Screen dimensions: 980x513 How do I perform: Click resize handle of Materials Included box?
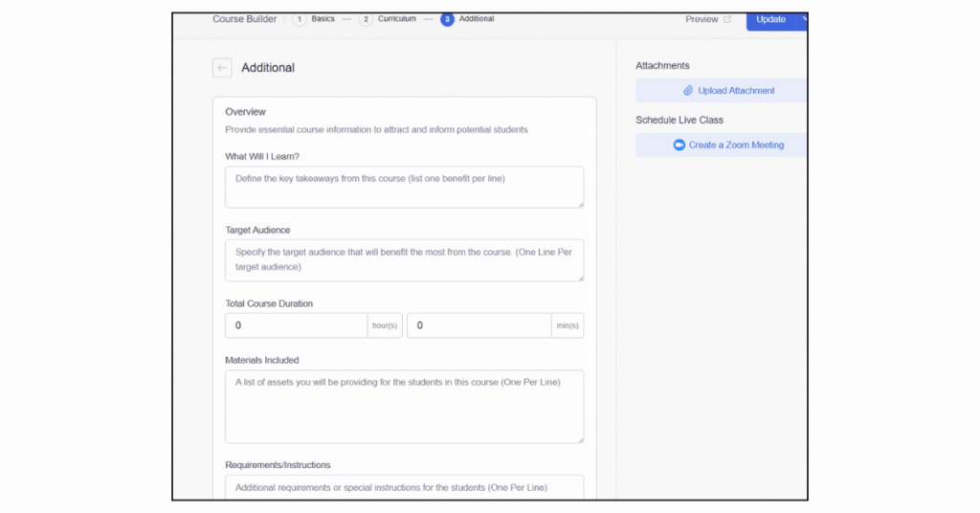point(579,438)
